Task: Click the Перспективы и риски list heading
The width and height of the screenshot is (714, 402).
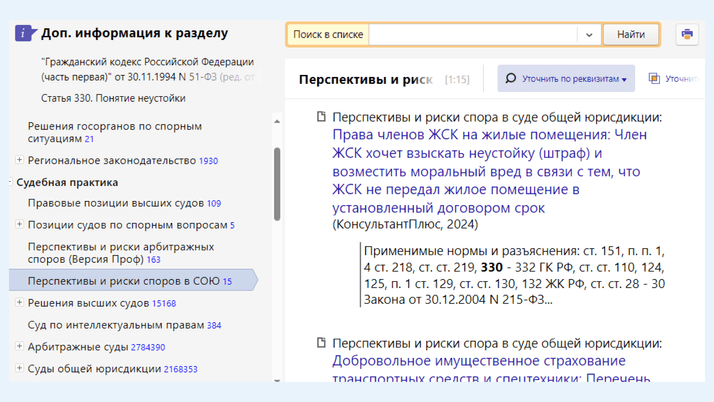Action: (366, 79)
